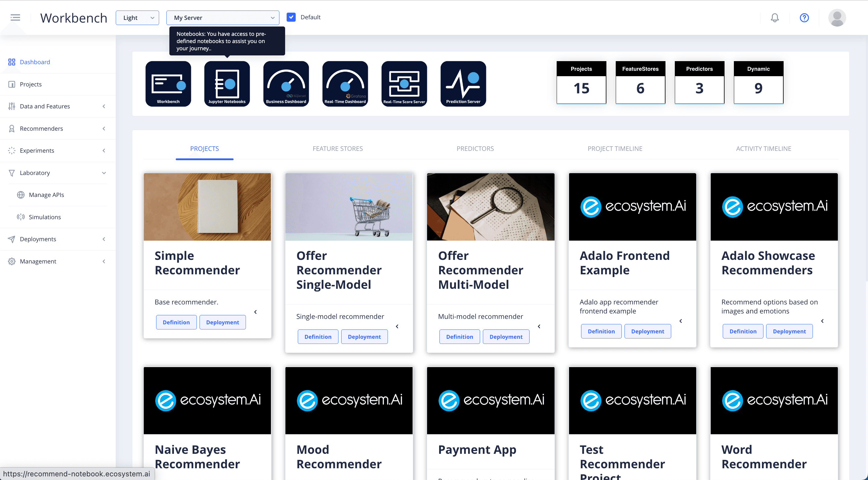Open the Workbench application

[168, 83]
